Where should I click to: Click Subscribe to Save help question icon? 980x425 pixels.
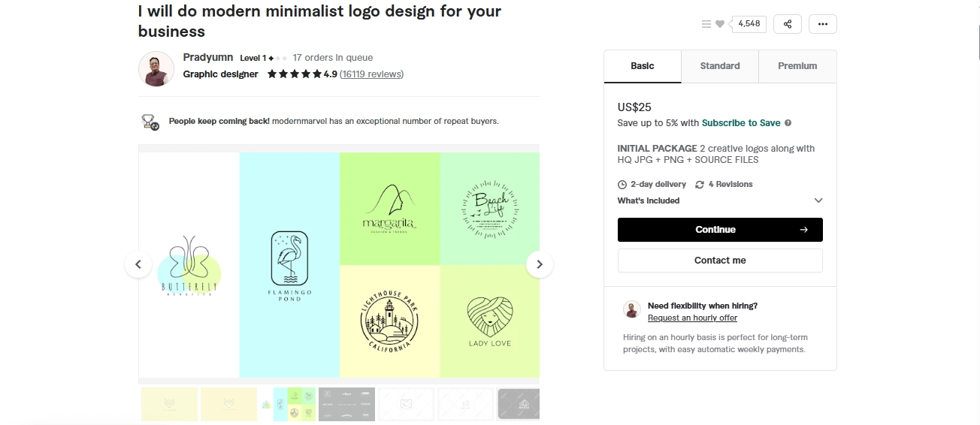click(788, 123)
